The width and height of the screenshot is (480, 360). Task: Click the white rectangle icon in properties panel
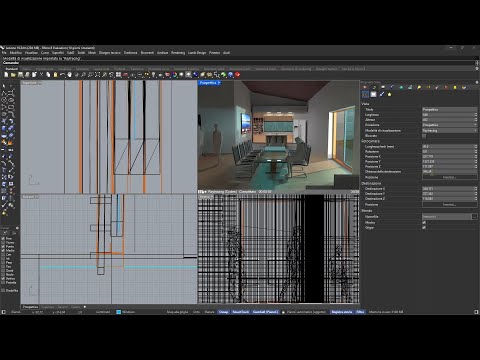373,94
